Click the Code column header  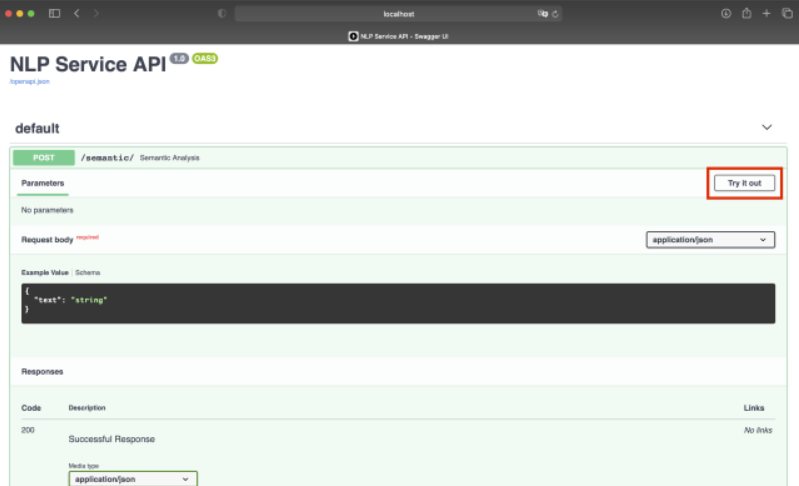31,408
